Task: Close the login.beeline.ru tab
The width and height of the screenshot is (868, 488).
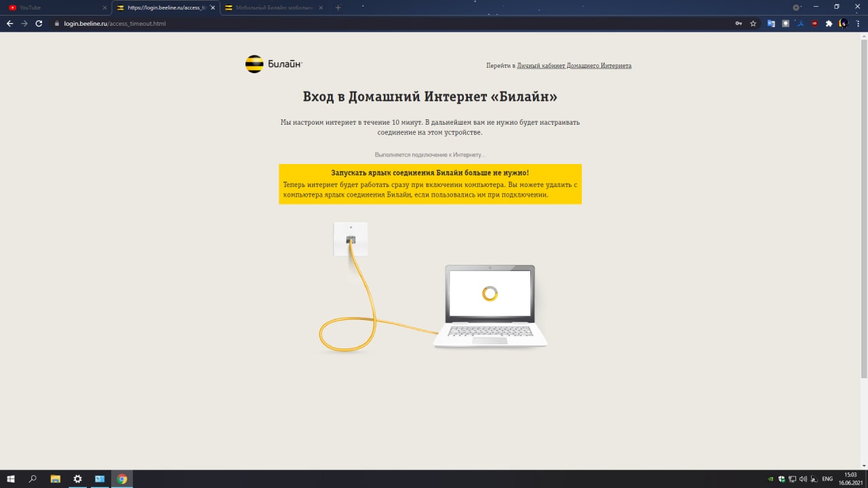Action: click(212, 7)
